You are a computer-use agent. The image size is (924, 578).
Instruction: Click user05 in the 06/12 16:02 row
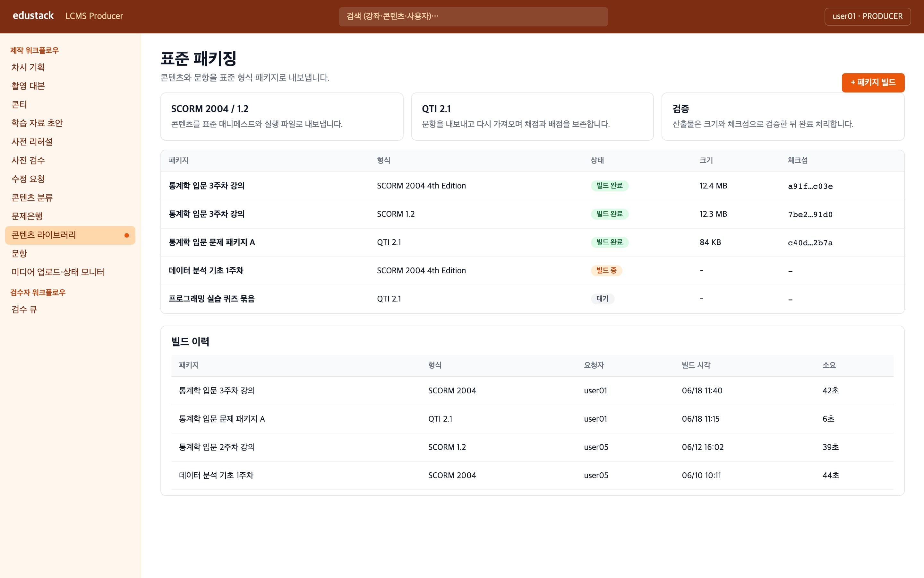point(596,447)
